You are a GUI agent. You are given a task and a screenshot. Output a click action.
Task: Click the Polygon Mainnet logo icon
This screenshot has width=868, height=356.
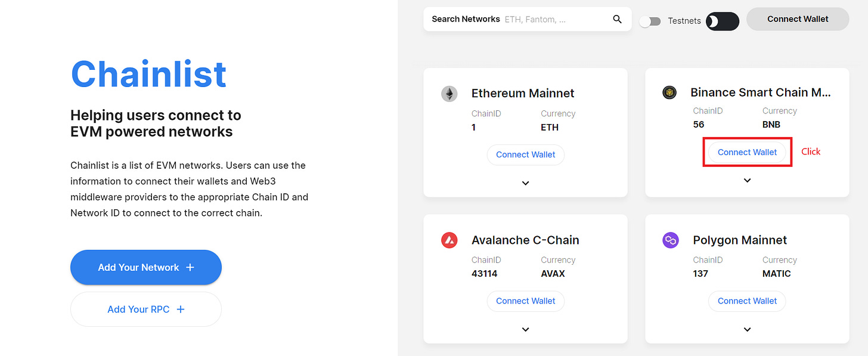pos(671,240)
